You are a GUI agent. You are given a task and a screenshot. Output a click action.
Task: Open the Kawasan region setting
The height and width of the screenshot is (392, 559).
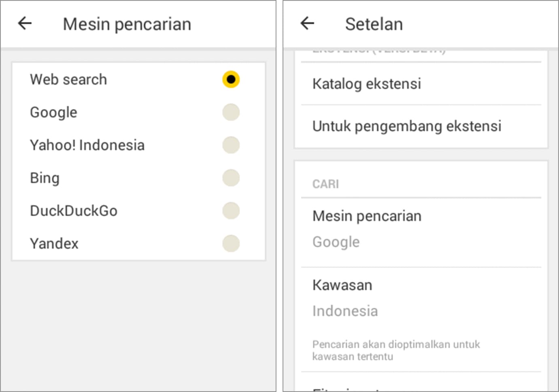point(342,285)
